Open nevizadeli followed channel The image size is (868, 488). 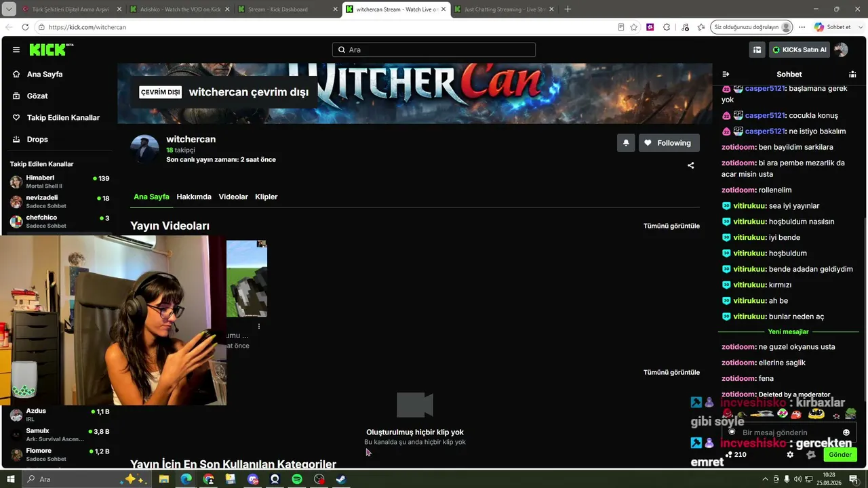59,201
